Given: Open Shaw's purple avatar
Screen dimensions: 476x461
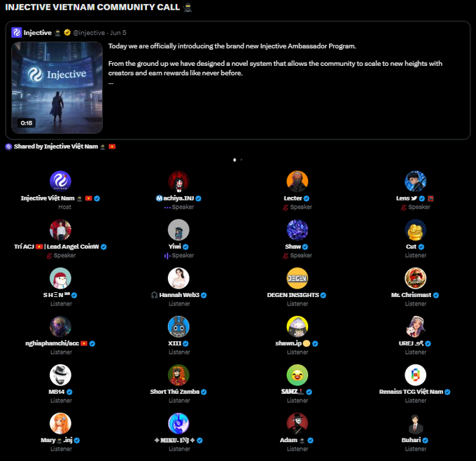Looking at the screenshot, I should (x=297, y=230).
